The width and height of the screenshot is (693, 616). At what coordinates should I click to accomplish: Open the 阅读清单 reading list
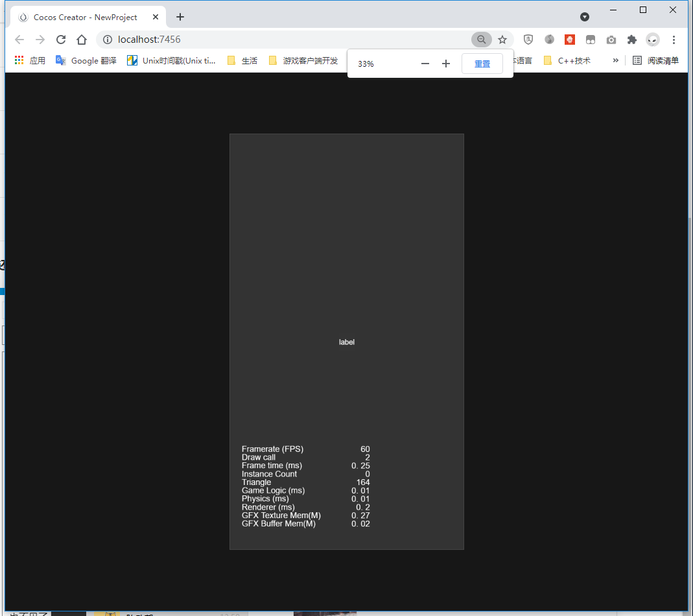(x=655, y=60)
